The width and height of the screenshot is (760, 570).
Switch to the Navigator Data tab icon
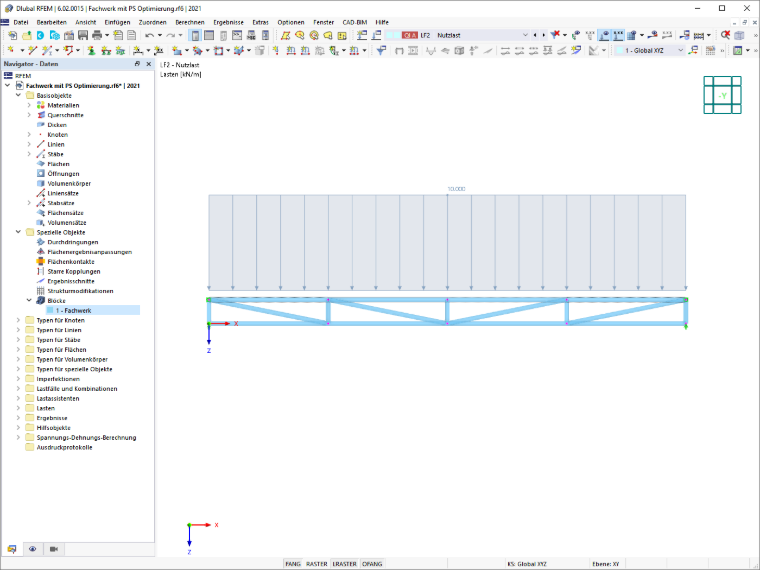point(12,549)
